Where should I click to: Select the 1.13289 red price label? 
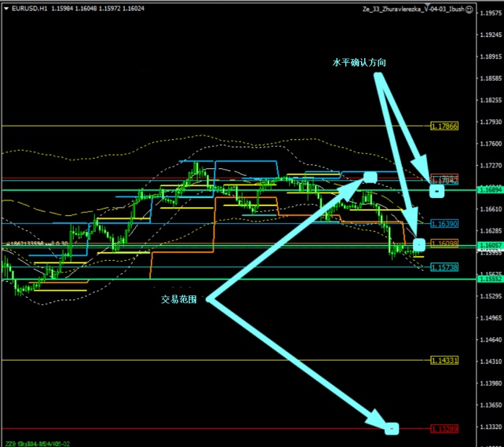(x=444, y=429)
